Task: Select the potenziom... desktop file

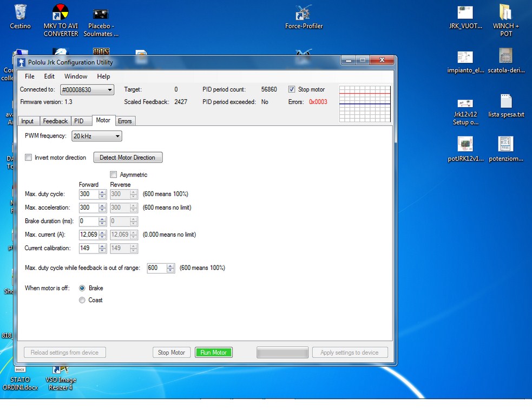Action: coord(506,149)
